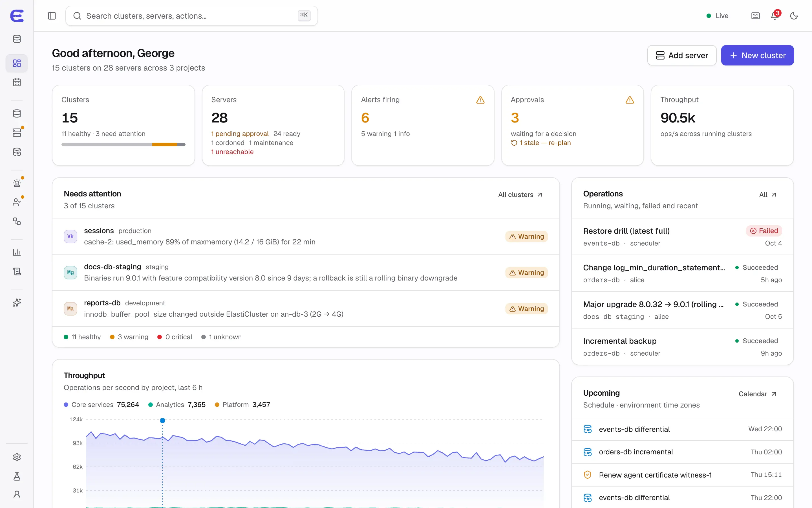
Task: Click the ElastiCluster logo icon
Action: (x=17, y=16)
